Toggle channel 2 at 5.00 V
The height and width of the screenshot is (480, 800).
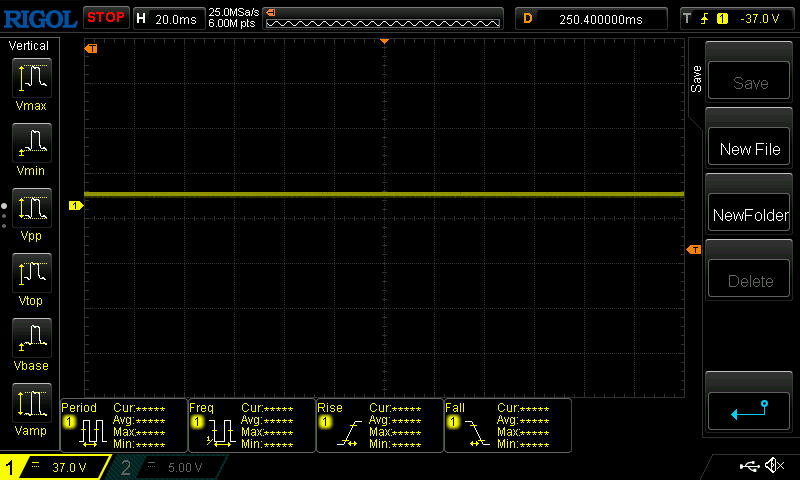pos(172,467)
